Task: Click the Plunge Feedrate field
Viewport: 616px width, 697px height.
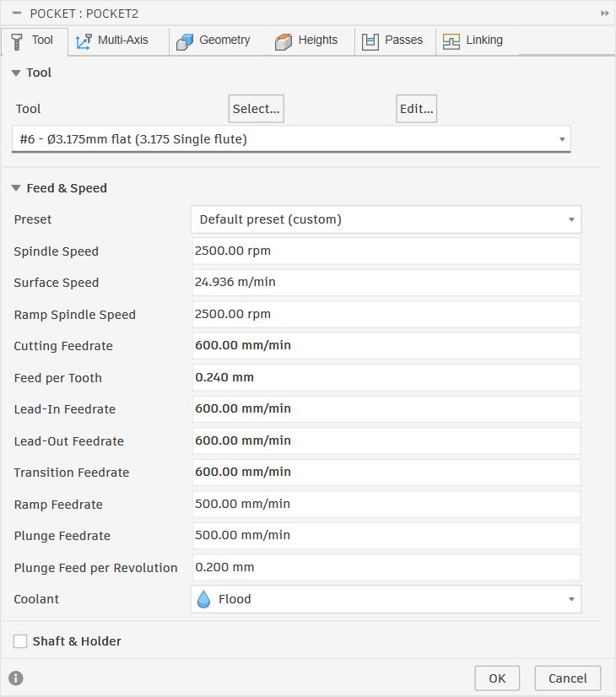Action: 386,535
